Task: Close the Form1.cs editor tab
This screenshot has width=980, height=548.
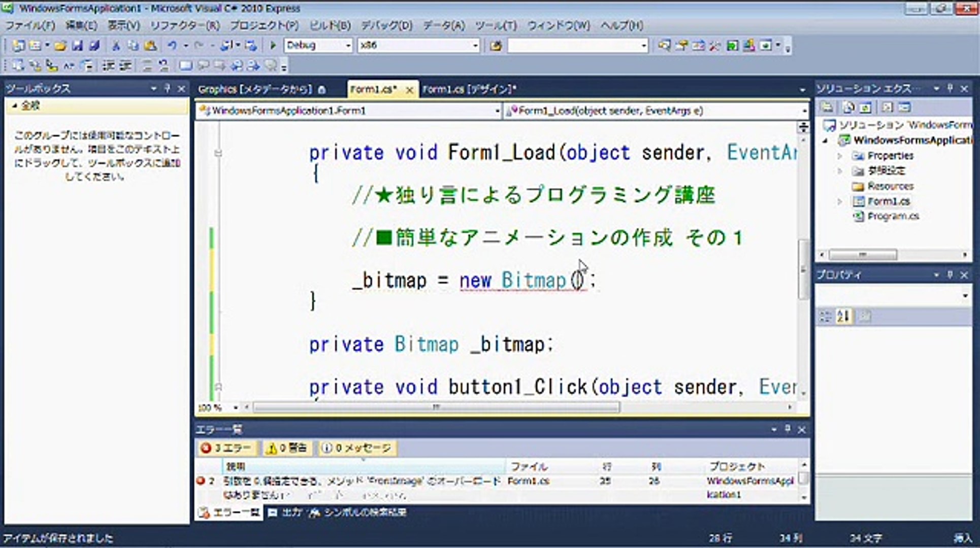Action: (x=409, y=90)
